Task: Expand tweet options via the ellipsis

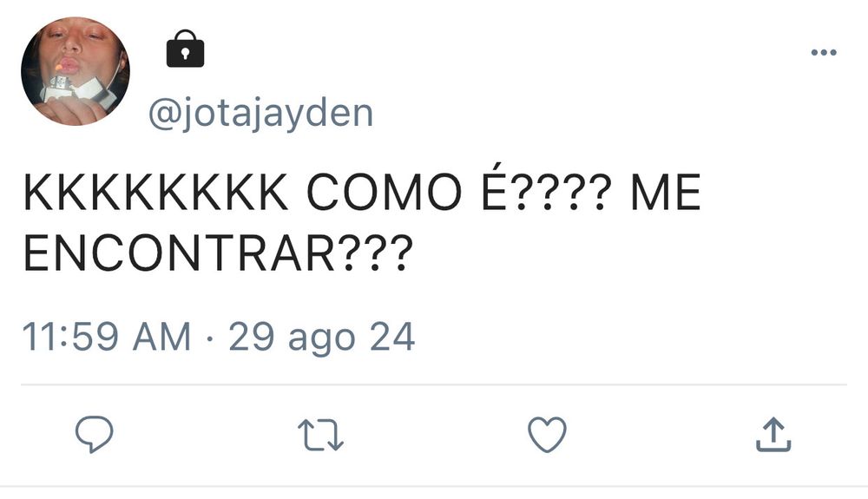Action: tap(824, 53)
